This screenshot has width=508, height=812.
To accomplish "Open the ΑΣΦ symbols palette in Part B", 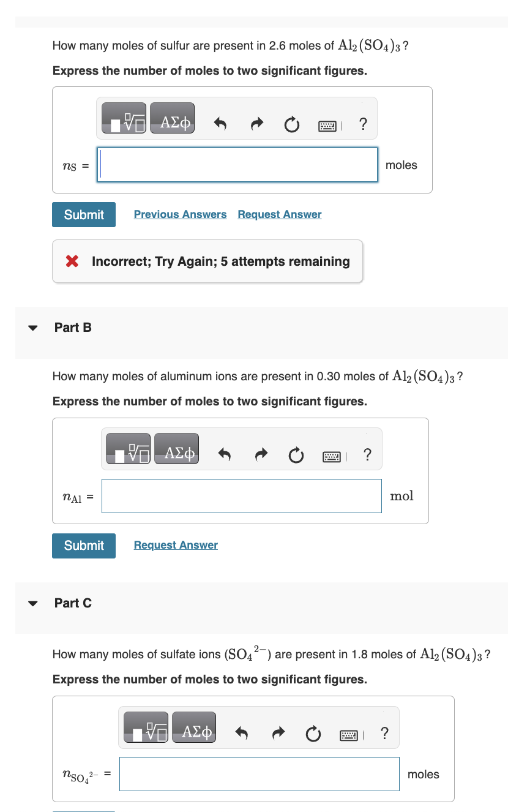I will point(176,448).
